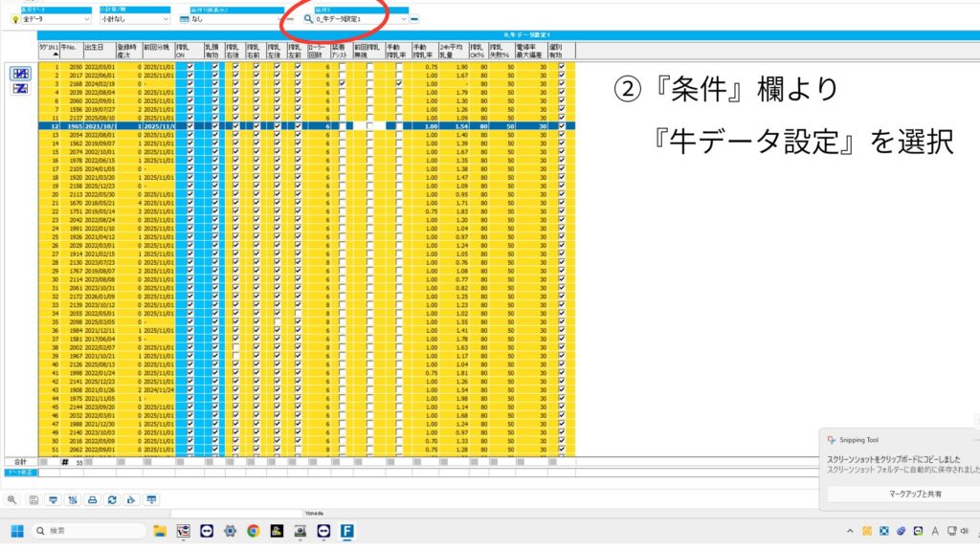Click the A-Z ascending sort icon
Image resolution: width=980 pixels, height=551 pixels.
click(18, 74)
